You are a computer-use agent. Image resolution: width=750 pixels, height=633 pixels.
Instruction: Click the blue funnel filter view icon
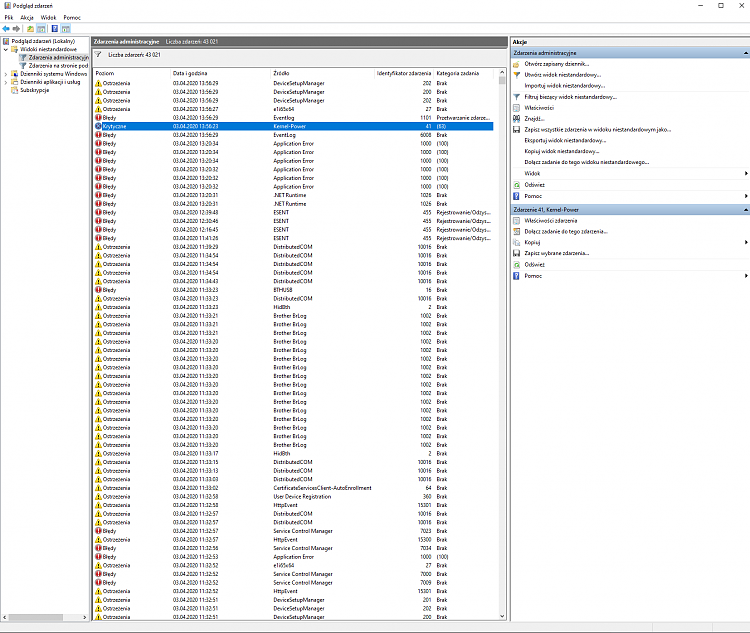click(x=517, y=97)
